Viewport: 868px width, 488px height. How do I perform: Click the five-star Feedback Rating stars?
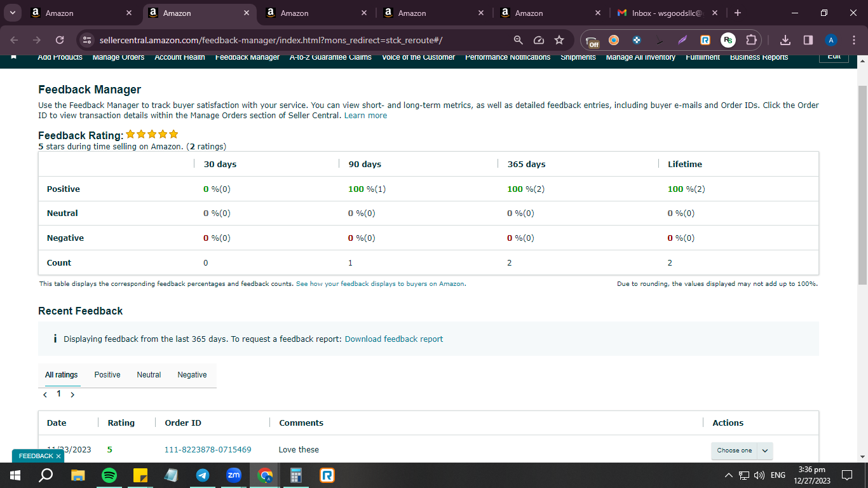tap(152, 135)
